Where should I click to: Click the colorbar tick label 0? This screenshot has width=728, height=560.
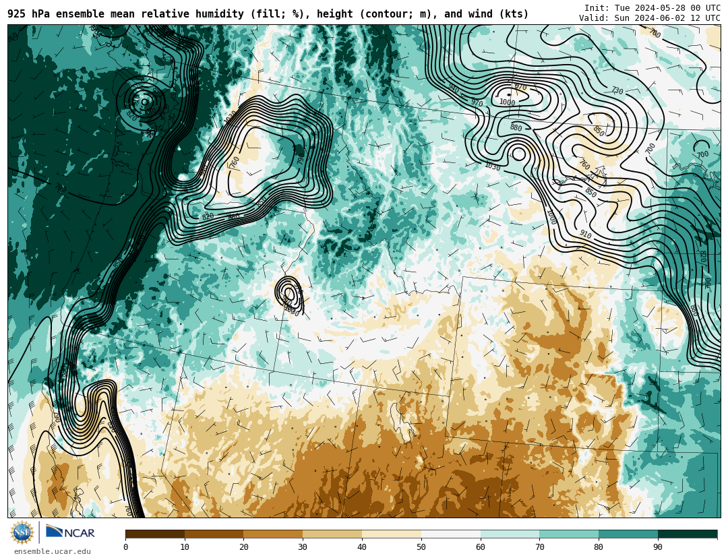[x=126, y=547]
